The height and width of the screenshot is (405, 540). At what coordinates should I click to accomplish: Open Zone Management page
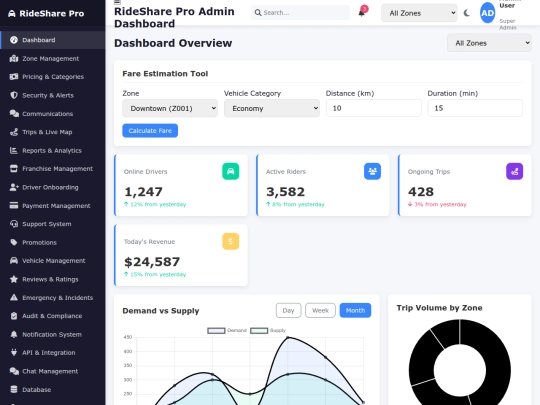(53, 59)
